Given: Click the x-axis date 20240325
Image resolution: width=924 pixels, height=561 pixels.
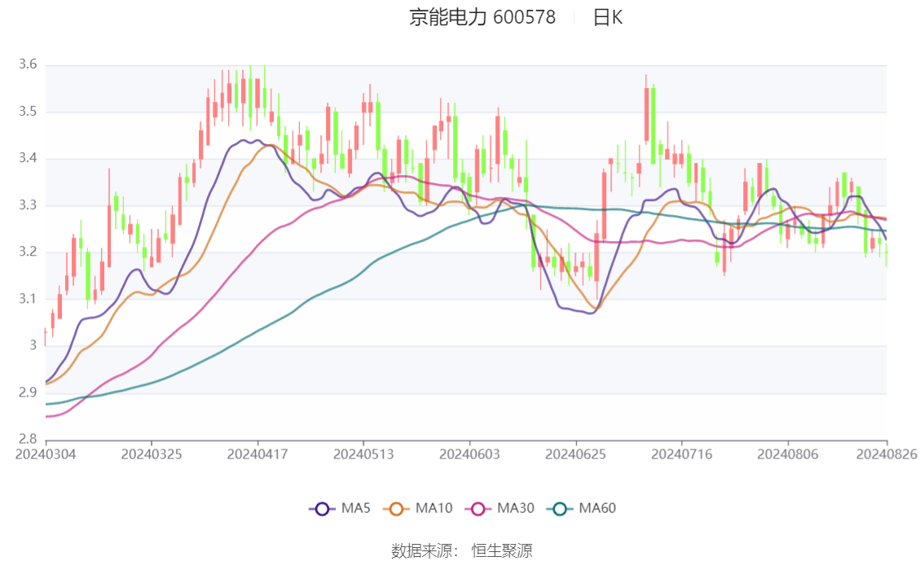Looking at the screenshot, I should coord(152,454).
